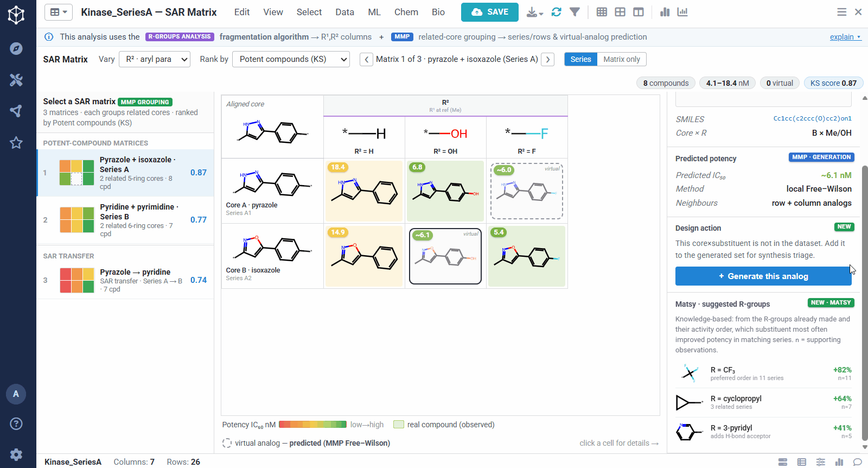Click the virtual isoxazole R²=OH cell ~6.1
The width and height of the screenshot is (868, 468).
click(x=445, y=256)
